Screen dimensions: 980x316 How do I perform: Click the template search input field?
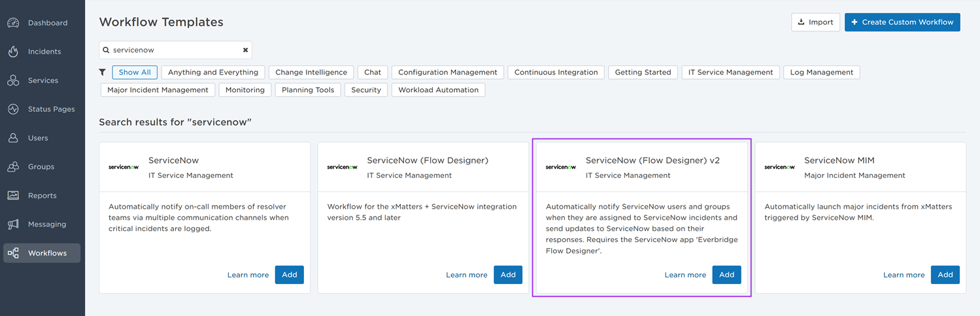click(175, 50)
